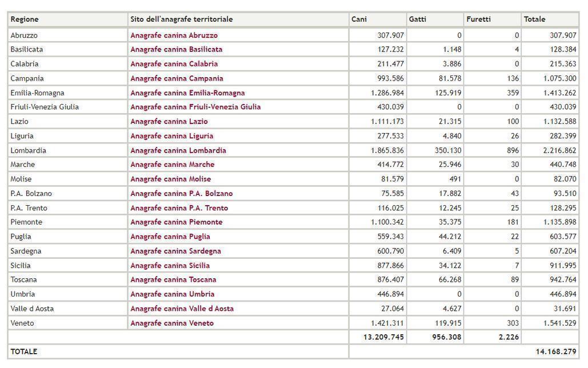Follow the Anagrafe canina Calabria link
This screenshot has height=368, width=588.
point(174,64)
